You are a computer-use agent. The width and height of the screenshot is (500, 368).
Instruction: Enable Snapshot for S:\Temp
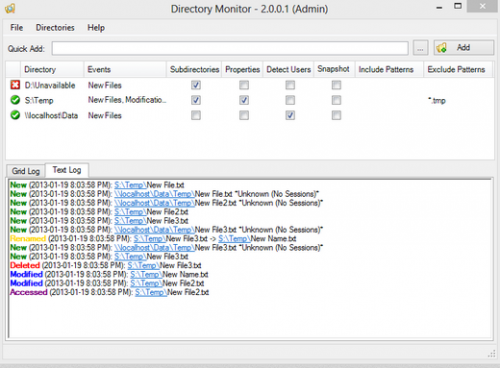pyautogui.click(x=336, y=100)
